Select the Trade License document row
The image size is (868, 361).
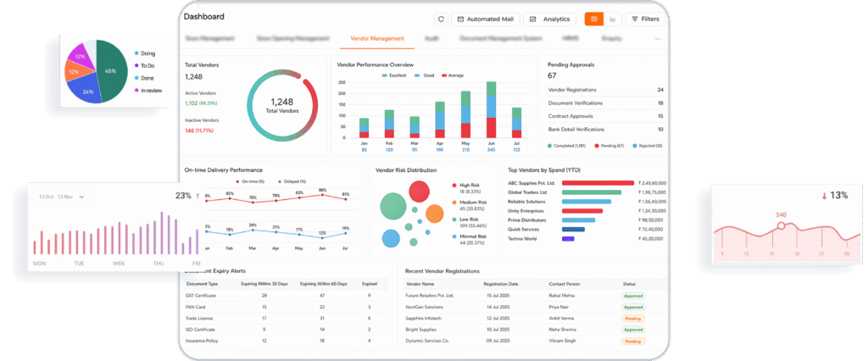tap(287, 319)
